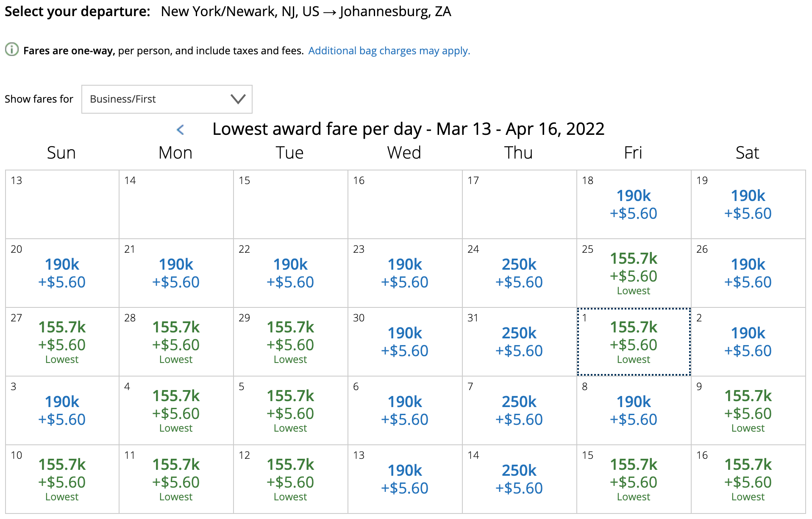
Task: Click the info icon beside fares notice
Action: pos(12,50)
